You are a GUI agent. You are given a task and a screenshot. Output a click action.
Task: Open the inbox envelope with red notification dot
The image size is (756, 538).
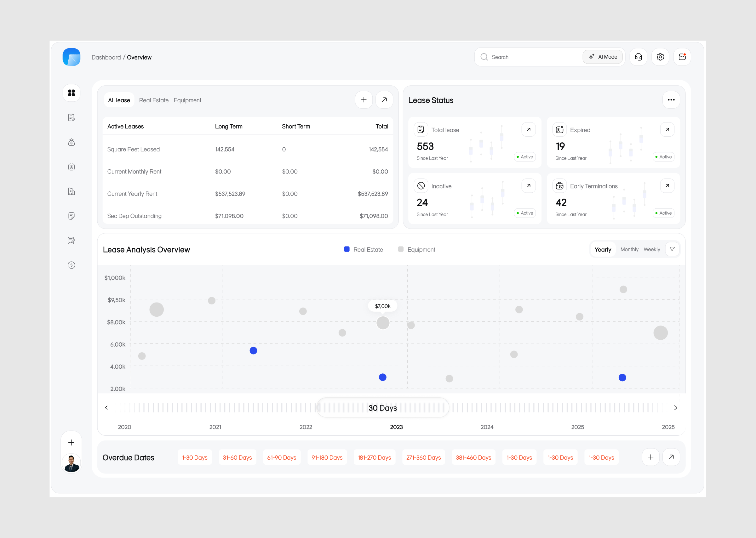(x=682, y=57)
